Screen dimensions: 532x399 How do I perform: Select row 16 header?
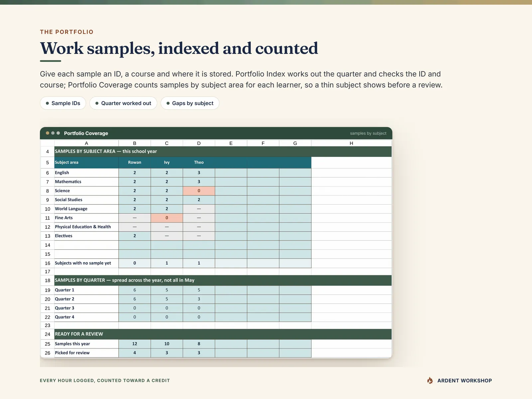coord(48,263)
